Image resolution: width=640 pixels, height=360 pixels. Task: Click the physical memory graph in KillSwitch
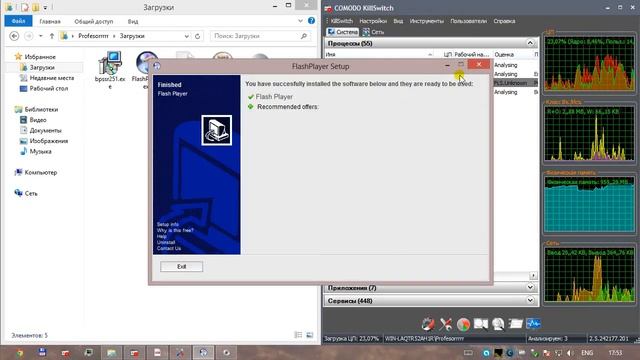[x=589, y=204]
